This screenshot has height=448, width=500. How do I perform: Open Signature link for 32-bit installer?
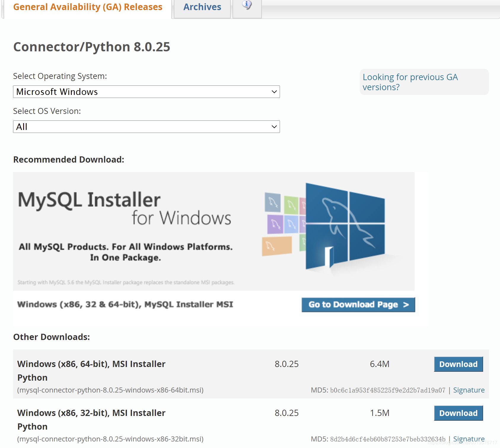click(469, 439)
